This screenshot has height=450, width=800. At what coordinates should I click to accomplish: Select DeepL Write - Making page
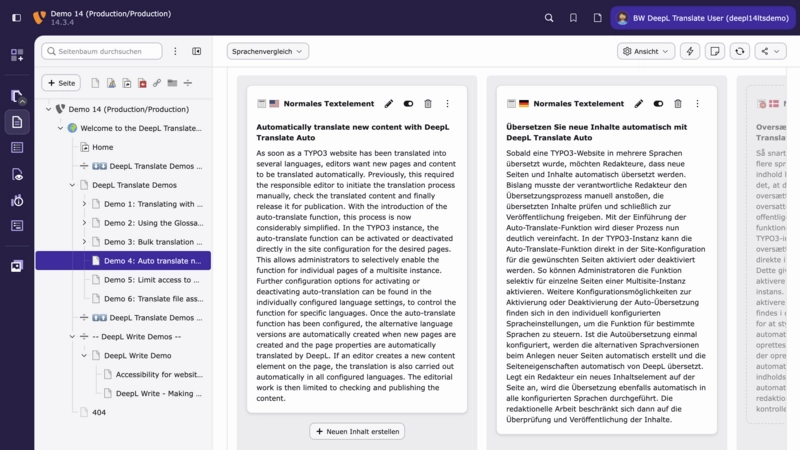tap(159, 393)
